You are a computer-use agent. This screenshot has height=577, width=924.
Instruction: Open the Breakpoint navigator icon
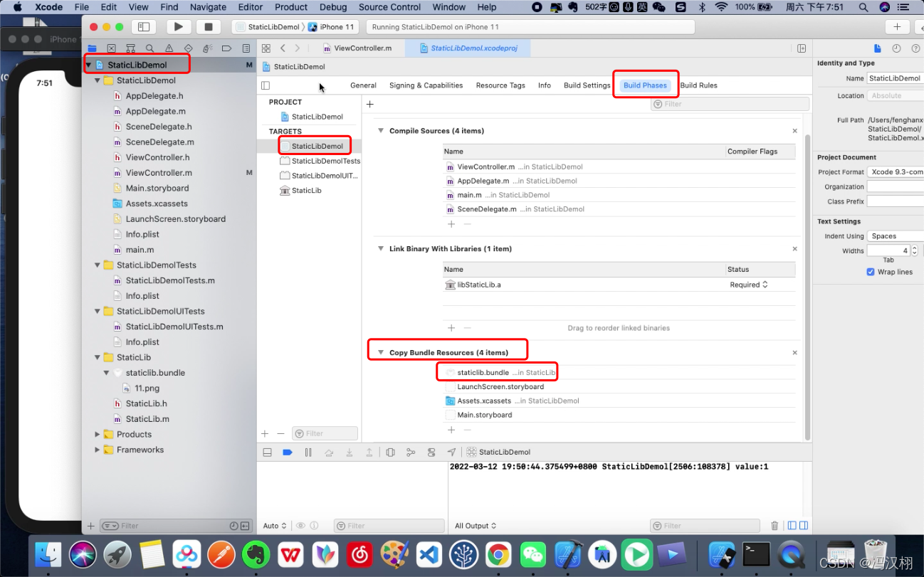(226, 48)
